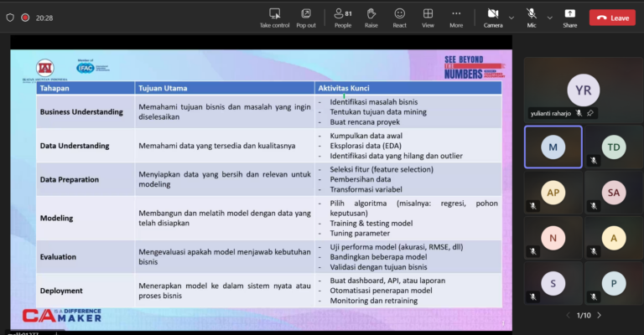The height and width of the screenshot is (335, 644).
Task: Leave the meeting
Action: pyautogui.click(x=612, y=17)
